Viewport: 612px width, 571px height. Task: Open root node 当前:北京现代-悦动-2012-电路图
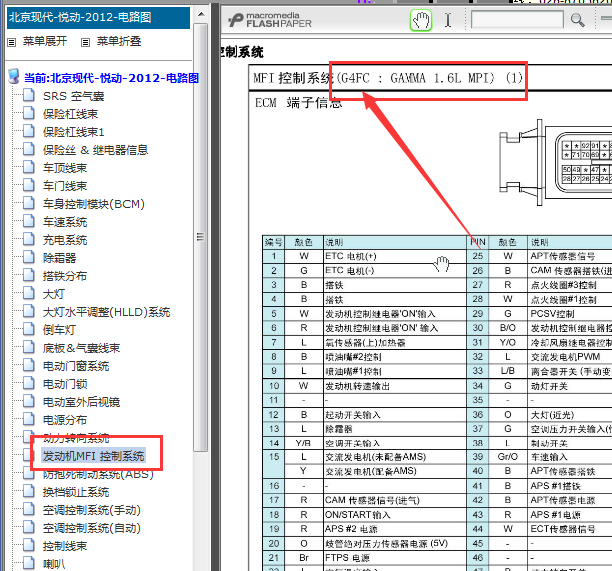click(x=112, y=78)
